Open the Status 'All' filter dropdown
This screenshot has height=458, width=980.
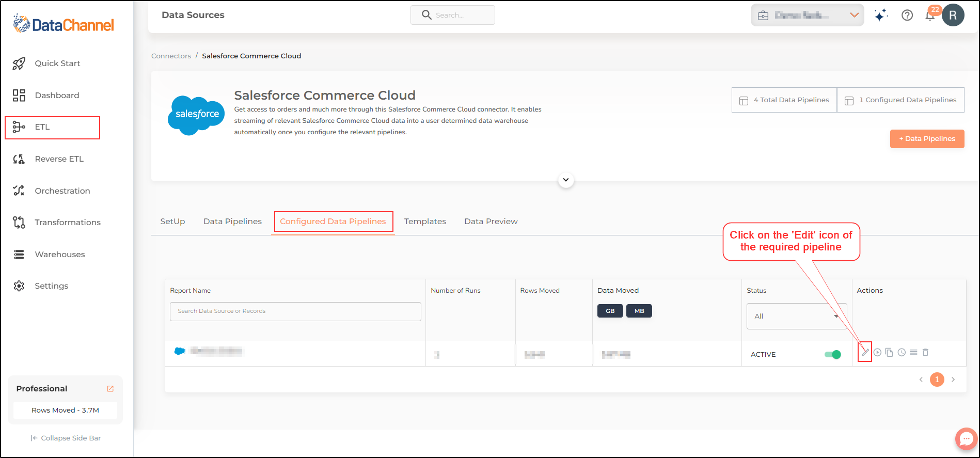[x=797, y=316]
